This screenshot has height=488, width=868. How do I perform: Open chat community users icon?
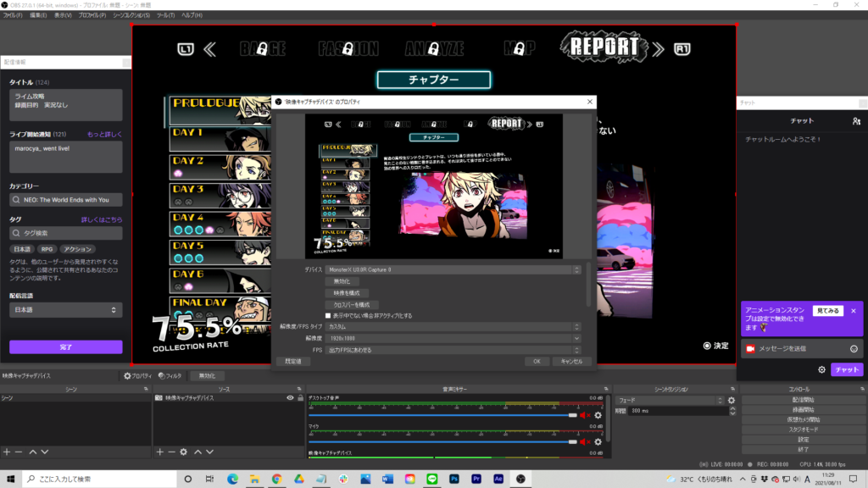coord(856,121)
